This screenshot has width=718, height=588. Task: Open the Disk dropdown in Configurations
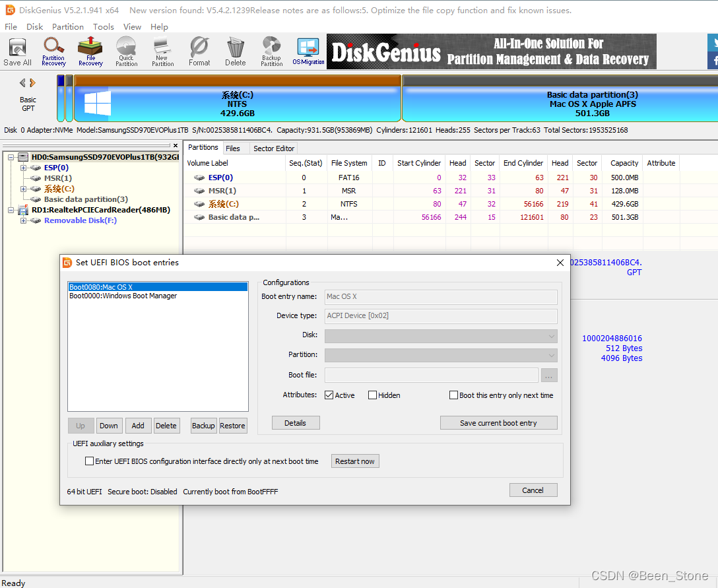[x=441, y=336]
